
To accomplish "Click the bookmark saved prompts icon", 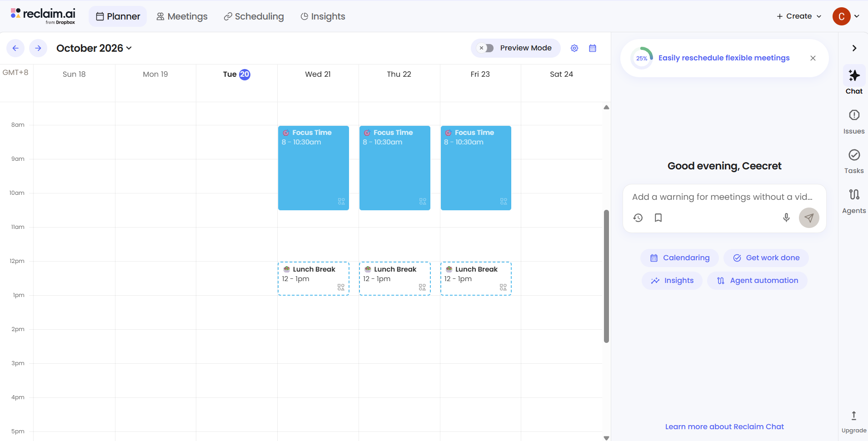I will click(x=658, y=218).
